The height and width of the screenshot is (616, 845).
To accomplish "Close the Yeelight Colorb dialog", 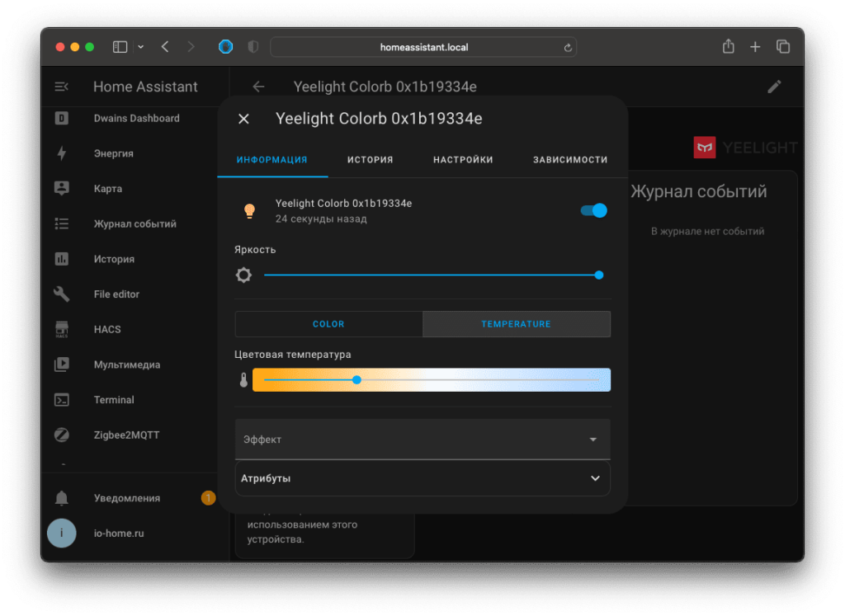I will (x=243, y=119).
